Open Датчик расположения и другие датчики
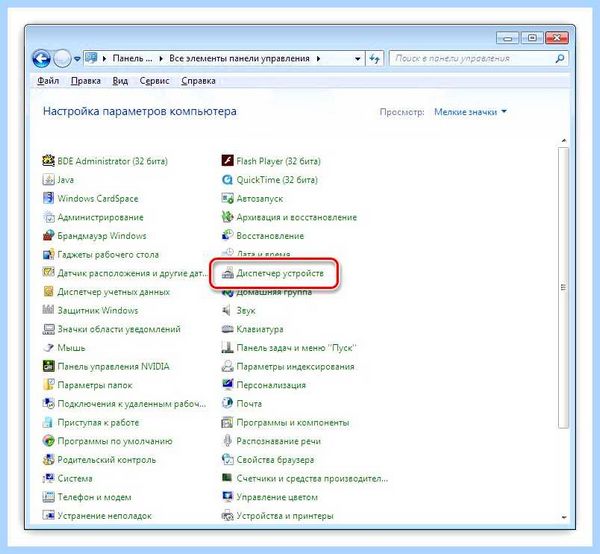Screen dimensions: 600x554 (132, 273)
